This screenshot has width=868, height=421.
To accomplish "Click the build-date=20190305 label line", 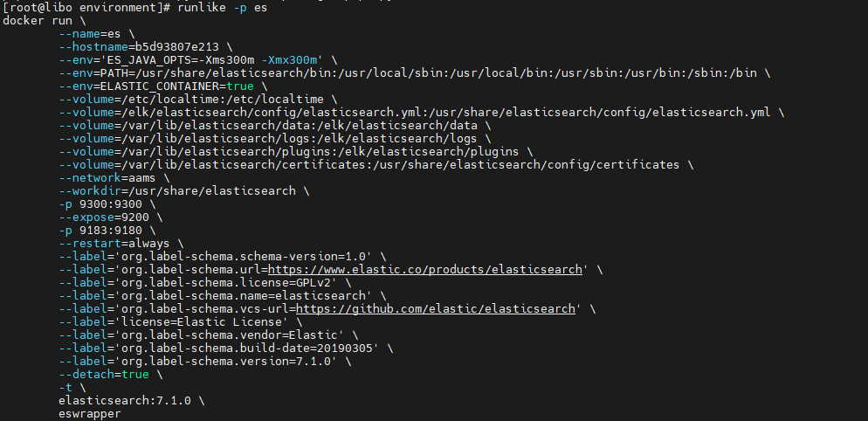I will point(226,348).
